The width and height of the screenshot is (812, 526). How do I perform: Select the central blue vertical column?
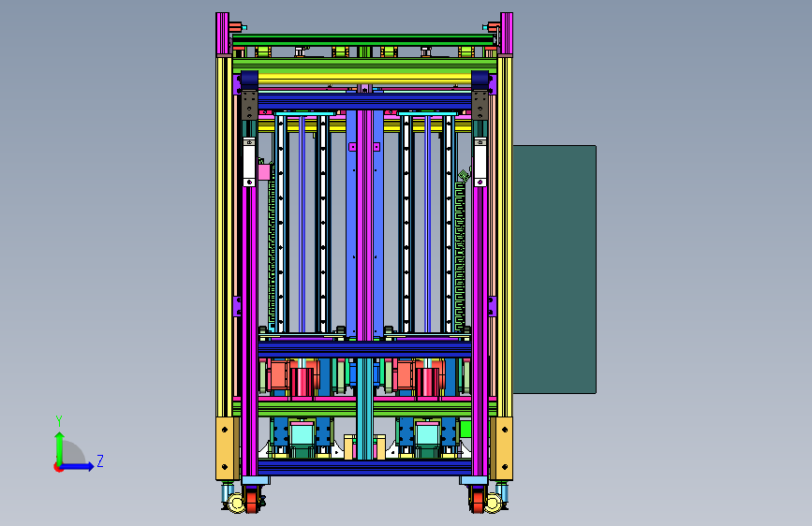pos(365,226)
